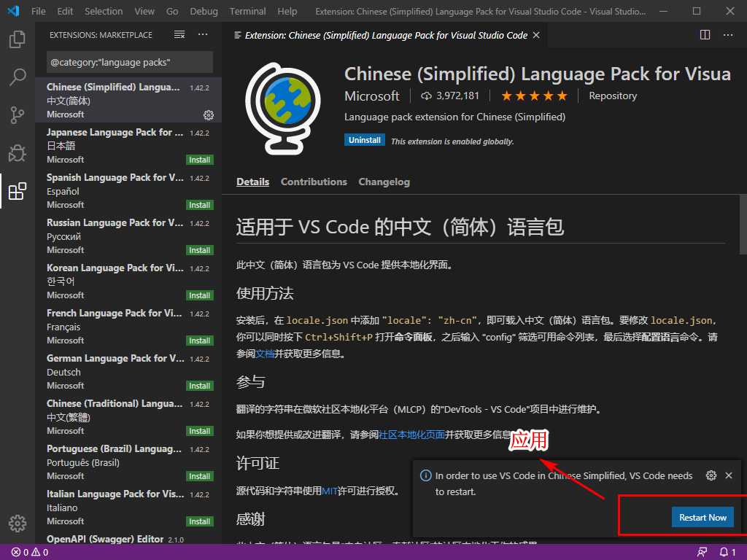Screen dimensions: 747x560
Task: Open the Edit menu
Action: [65, 11]
